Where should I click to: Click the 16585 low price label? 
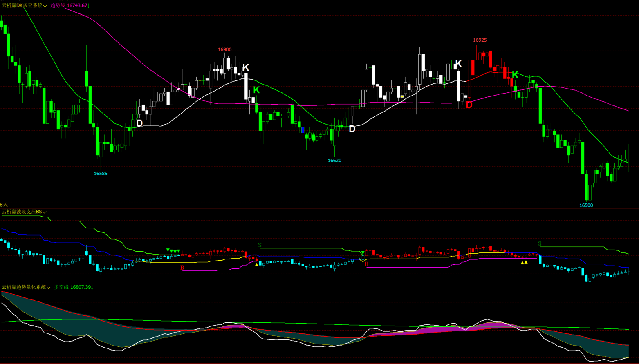pyautogui.click(x=101, y=174)
